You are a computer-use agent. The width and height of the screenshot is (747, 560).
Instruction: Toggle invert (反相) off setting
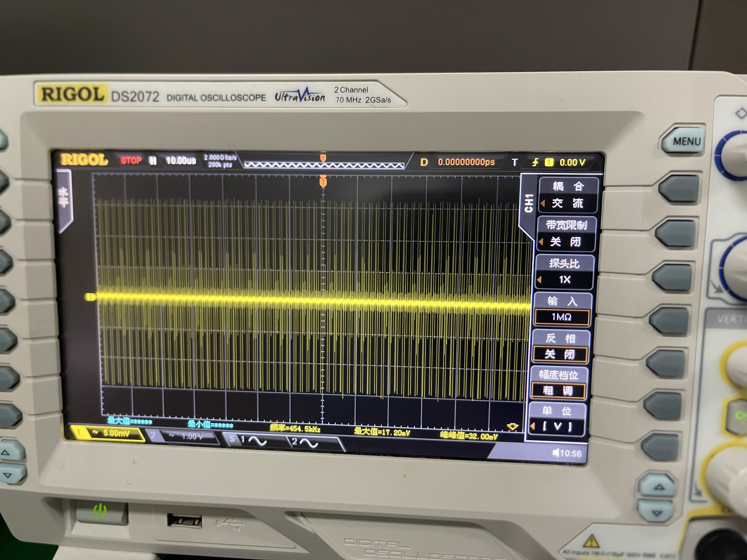[x=560, y=354]
